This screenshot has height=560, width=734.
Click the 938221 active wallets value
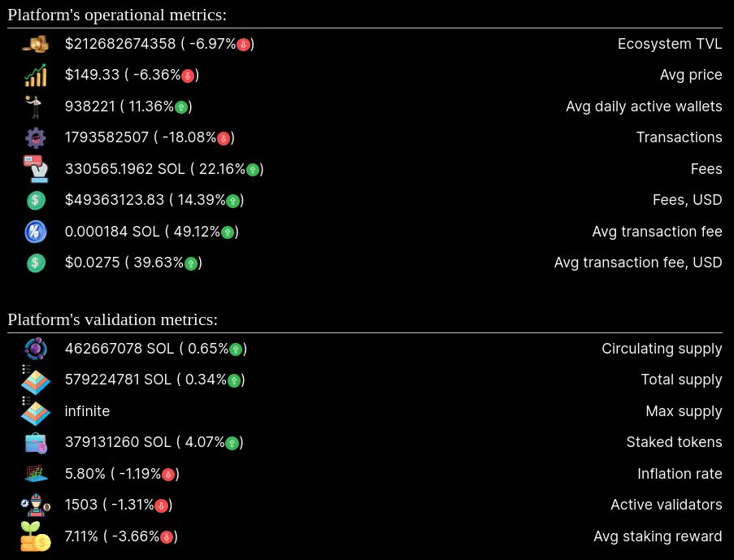pos(90,106)
